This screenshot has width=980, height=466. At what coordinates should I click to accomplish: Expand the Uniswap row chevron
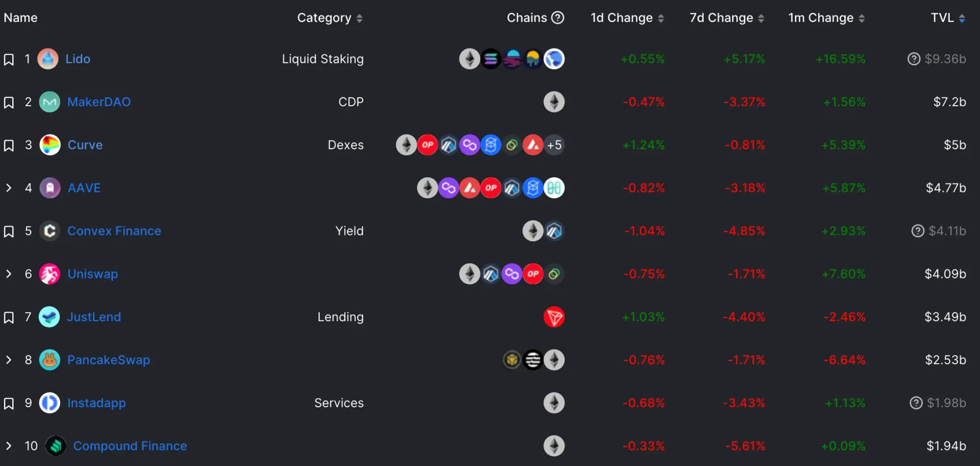(8, 274)
